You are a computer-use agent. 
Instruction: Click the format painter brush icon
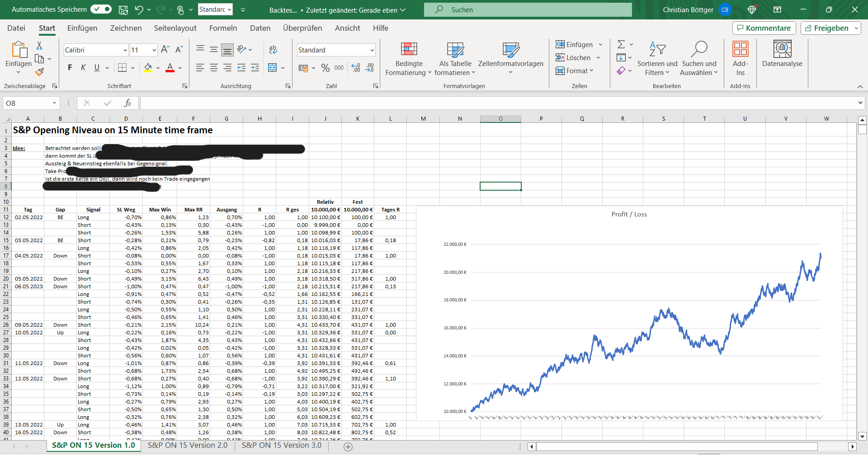(40, 72)
